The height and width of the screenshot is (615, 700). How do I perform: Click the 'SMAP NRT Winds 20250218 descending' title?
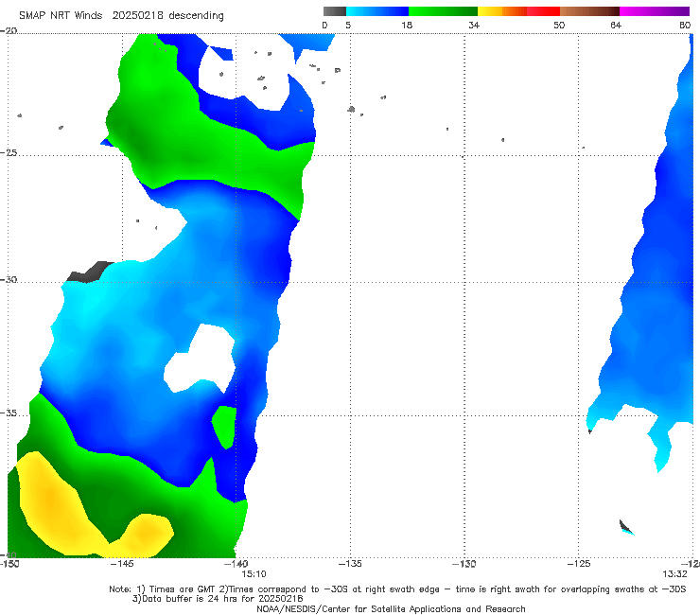coord(121,15)
